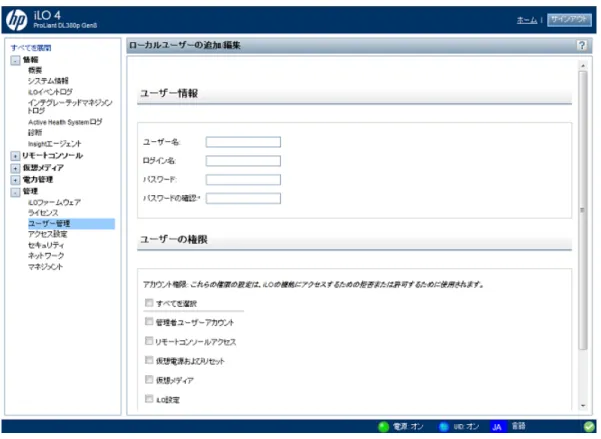
Task: Click the scrollbar up arrow
Action: coord(583,66)
